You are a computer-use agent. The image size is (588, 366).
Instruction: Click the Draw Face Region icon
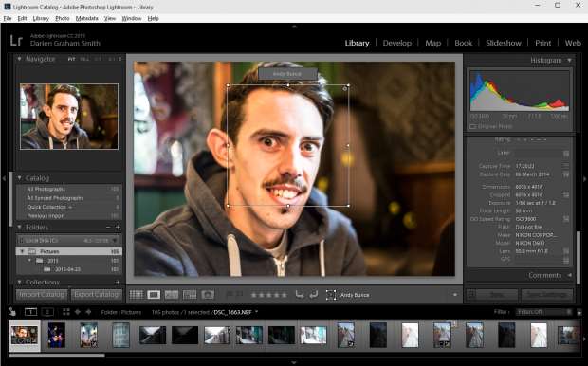(x=331, y=295)
